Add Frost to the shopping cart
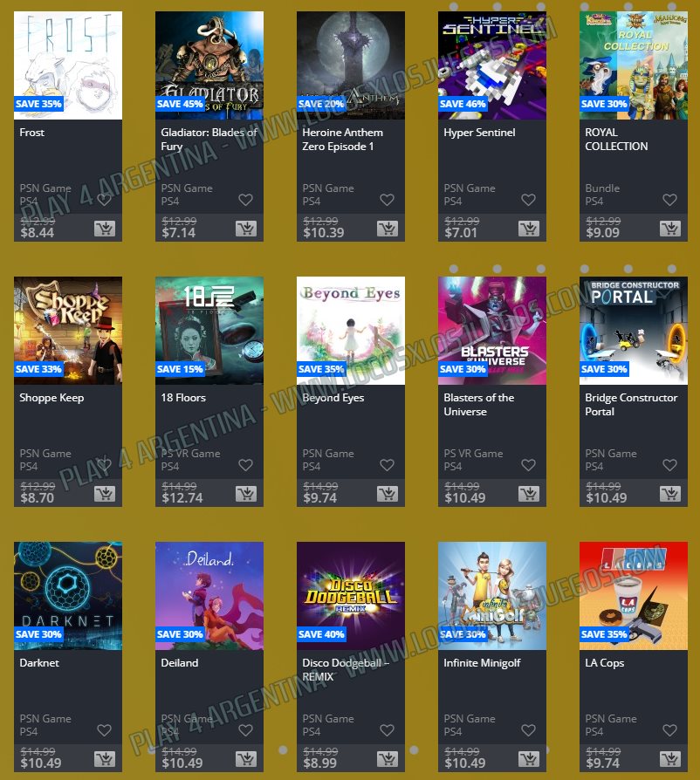Viewport: 700px width, 780px height. click(105, 229)
